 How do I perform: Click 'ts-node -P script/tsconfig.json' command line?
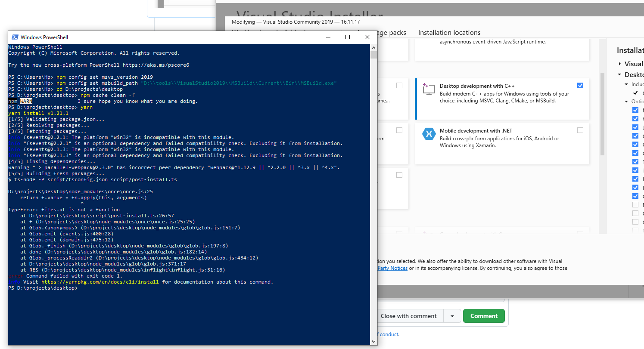[92, 179]
